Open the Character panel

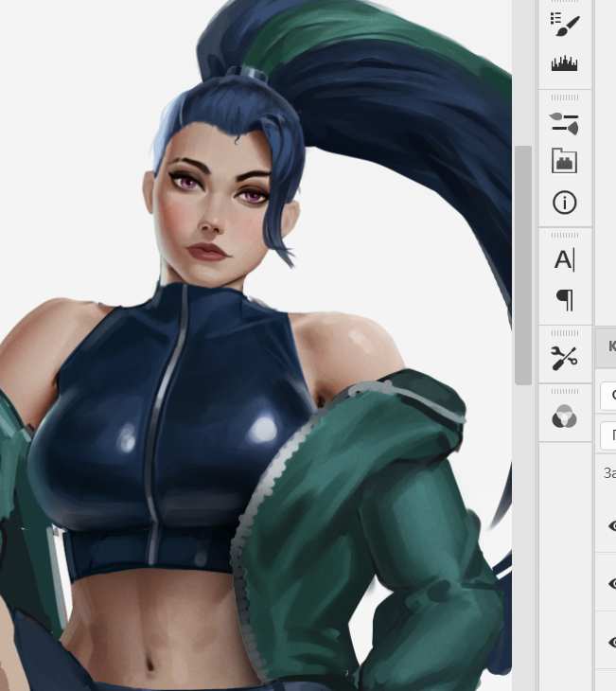click(x=565, y=260)
